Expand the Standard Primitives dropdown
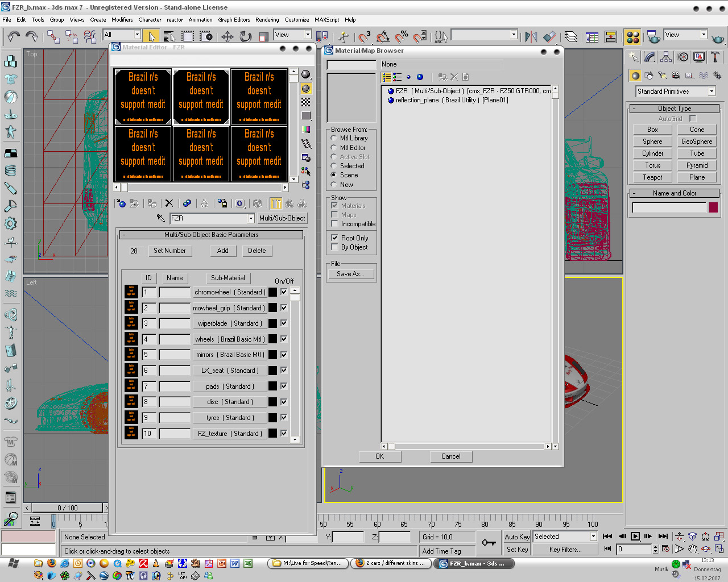Image resolution: width=728 pixels, height=582 pixels. pos(711,92)
